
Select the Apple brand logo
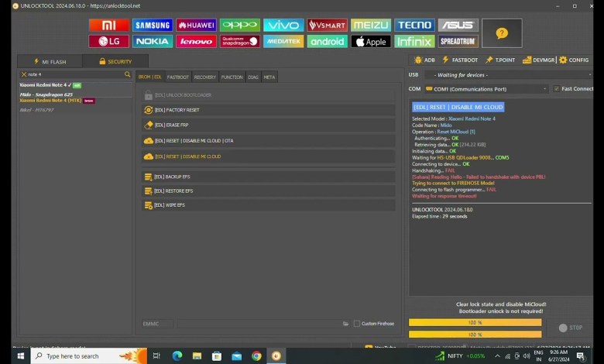pyautogui.click(x=371, y=41)
